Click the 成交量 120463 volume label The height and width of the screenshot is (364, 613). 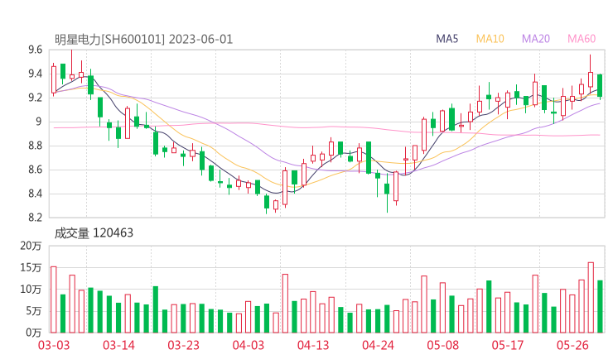pos(94,233)
